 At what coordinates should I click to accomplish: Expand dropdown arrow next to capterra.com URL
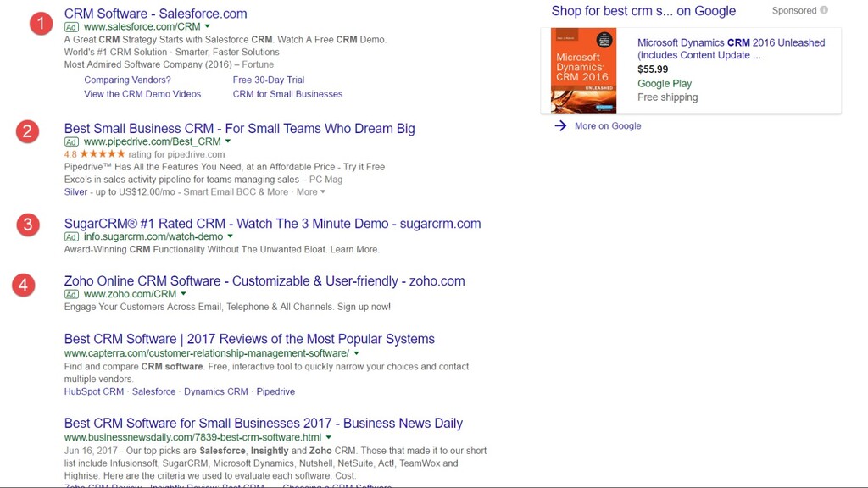coord(357,353)
